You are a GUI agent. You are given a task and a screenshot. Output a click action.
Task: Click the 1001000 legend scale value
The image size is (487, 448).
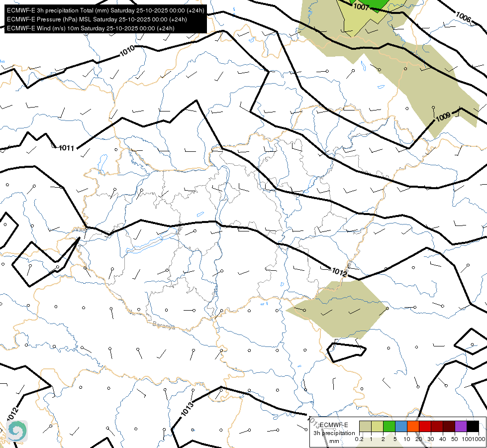pos(474,439)
